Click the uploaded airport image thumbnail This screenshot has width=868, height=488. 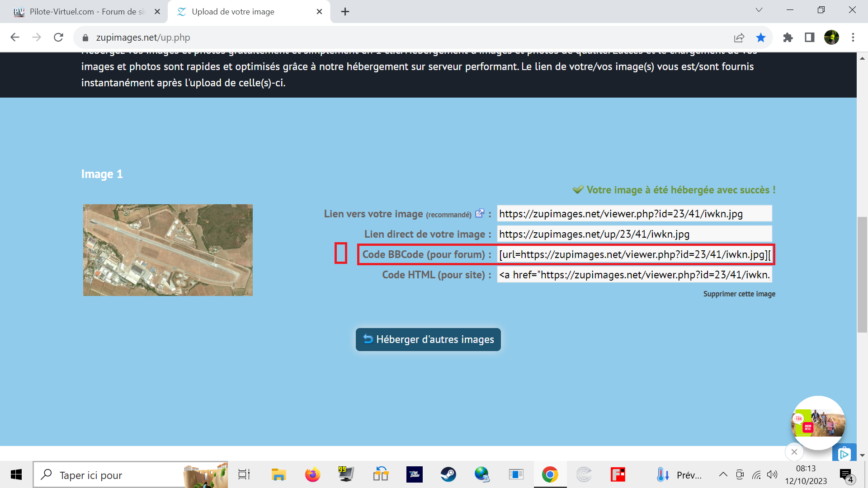168,250
